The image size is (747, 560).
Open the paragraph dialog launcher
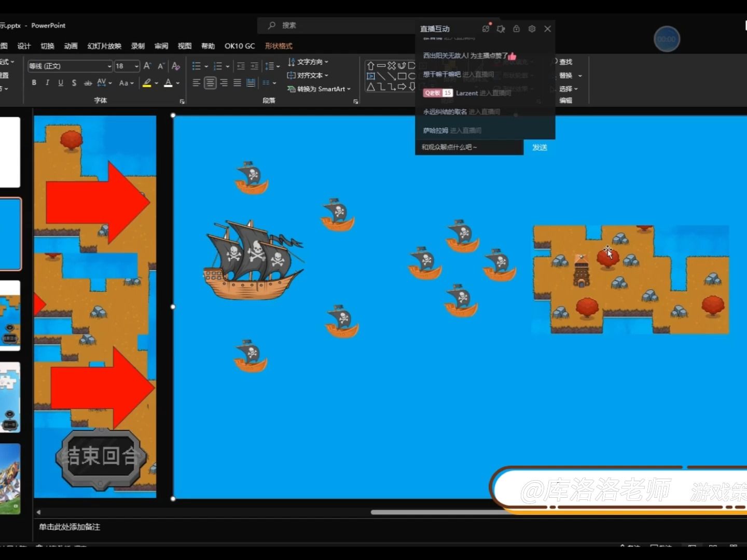point(356,101)
